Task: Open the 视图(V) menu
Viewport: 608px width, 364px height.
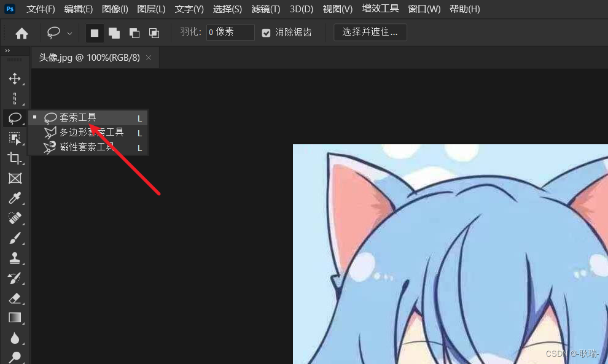Action: pyautogui.click(x=337, y=9)
